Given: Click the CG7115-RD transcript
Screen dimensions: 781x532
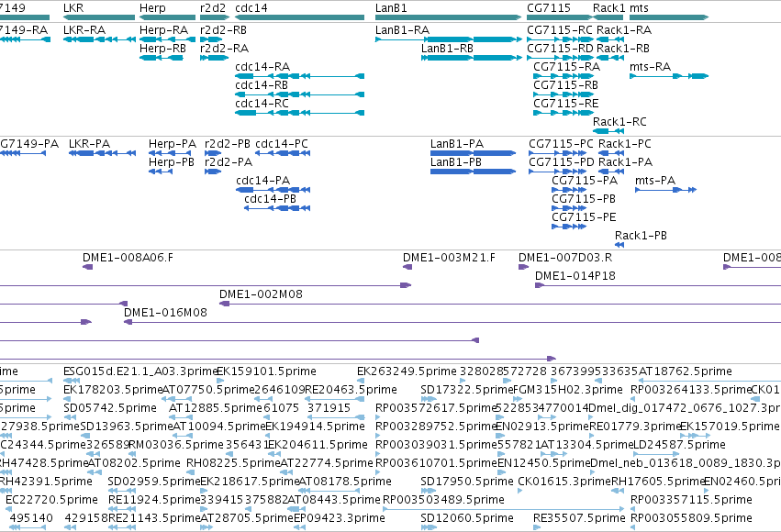Looking at the screenshot, I should (x=561, y=58).
